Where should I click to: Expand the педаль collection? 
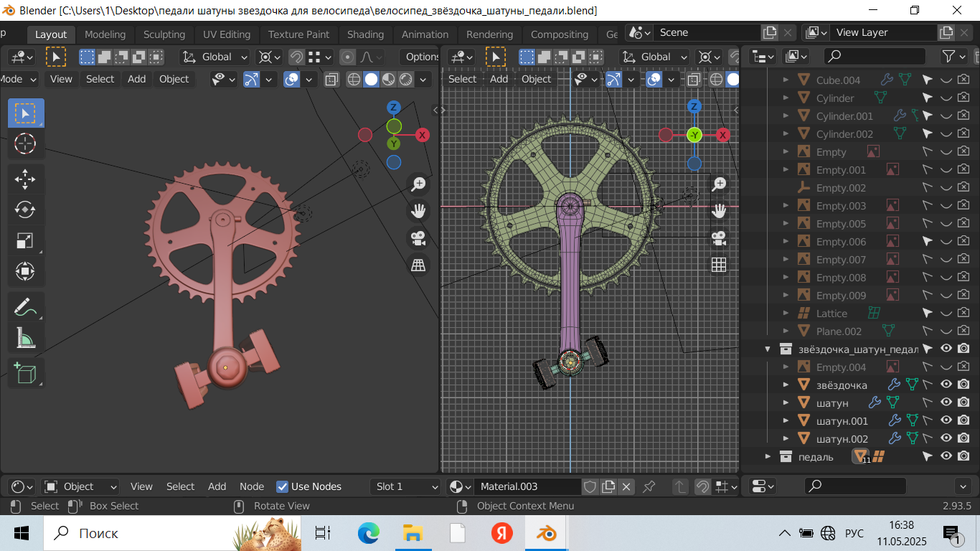[x=768, y=456]
